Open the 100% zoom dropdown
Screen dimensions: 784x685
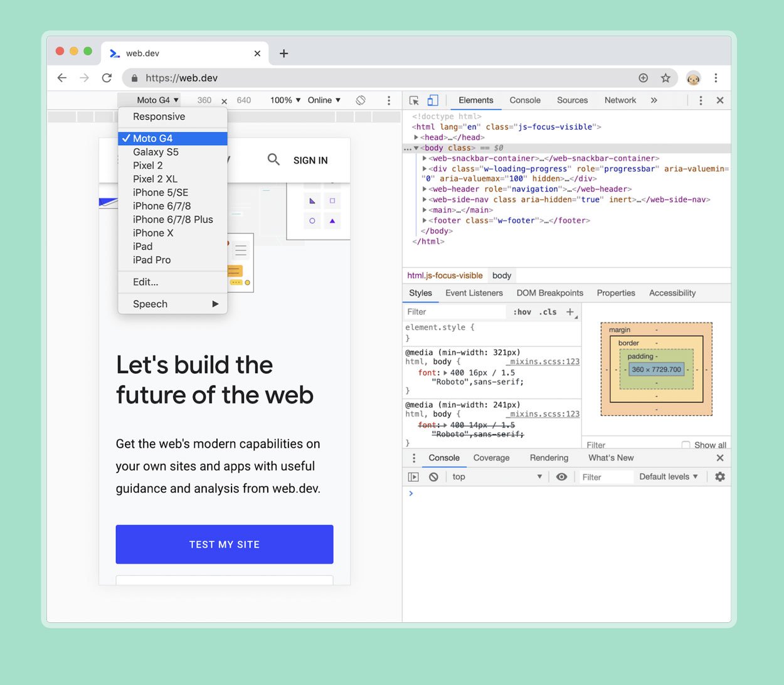285,100
